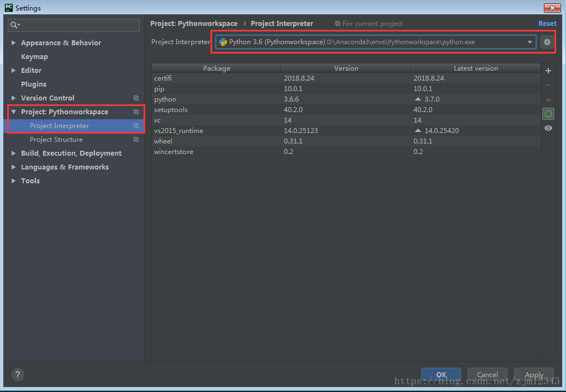The height and width of the screenshot is (392, 566).
Task: Click the copy icon beside Project: Pythonworkspace
Action: tap(136, 112)
